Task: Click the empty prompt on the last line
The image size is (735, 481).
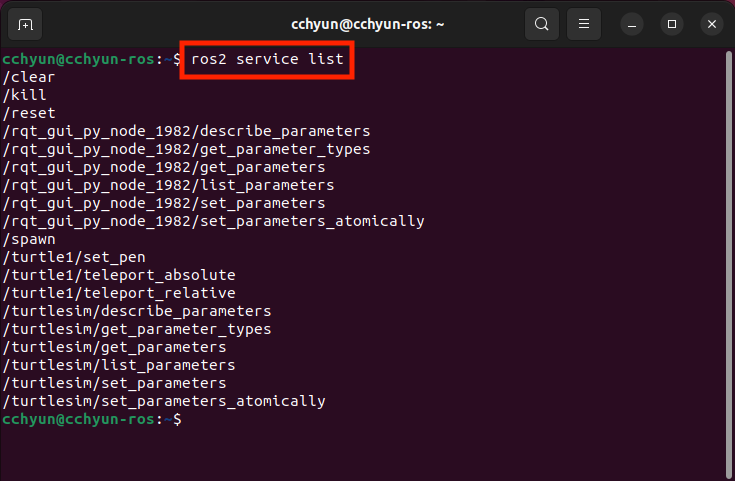Action: [92, 419]
